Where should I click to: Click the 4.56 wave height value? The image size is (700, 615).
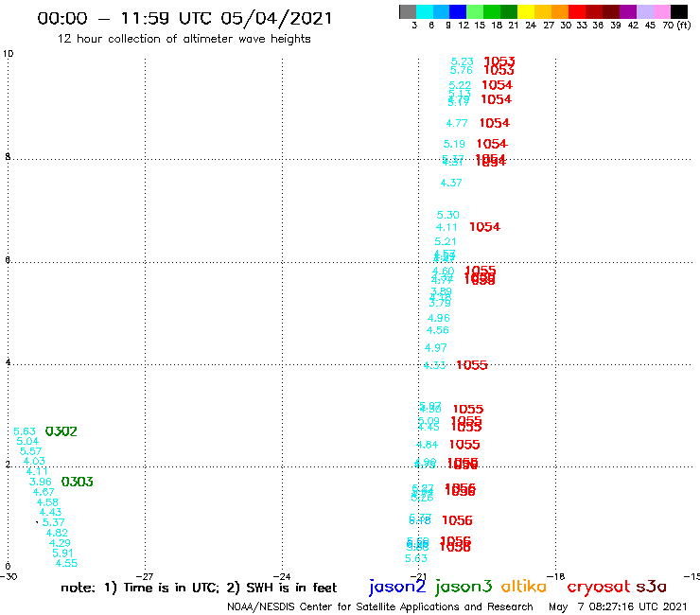[438, 330]
